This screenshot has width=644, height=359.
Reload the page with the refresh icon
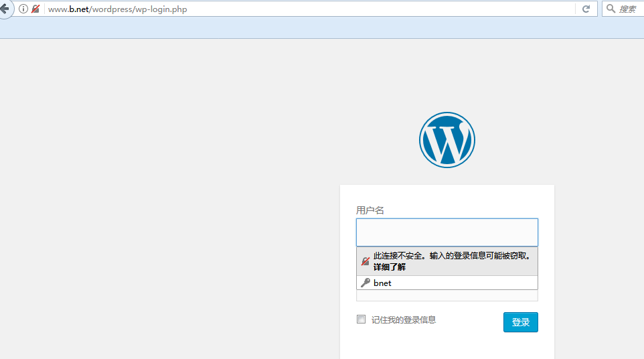pos(586,9)
